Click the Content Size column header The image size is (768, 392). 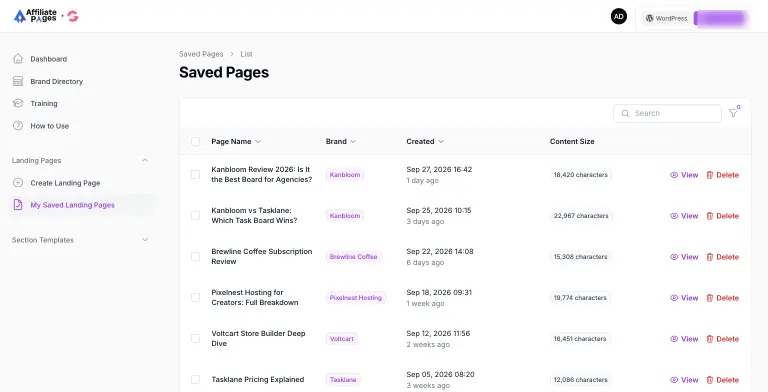pyautogui.click(x=572, y=142)
